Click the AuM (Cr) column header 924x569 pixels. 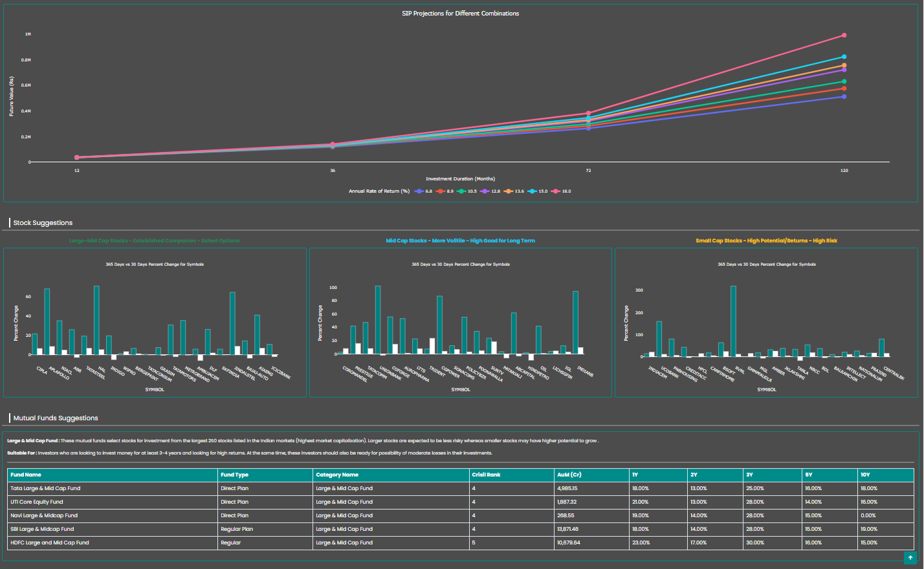click(569, 475)
